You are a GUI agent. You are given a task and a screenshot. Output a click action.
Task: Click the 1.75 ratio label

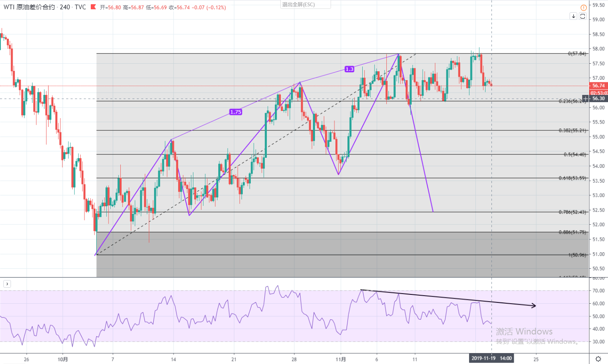236,112
